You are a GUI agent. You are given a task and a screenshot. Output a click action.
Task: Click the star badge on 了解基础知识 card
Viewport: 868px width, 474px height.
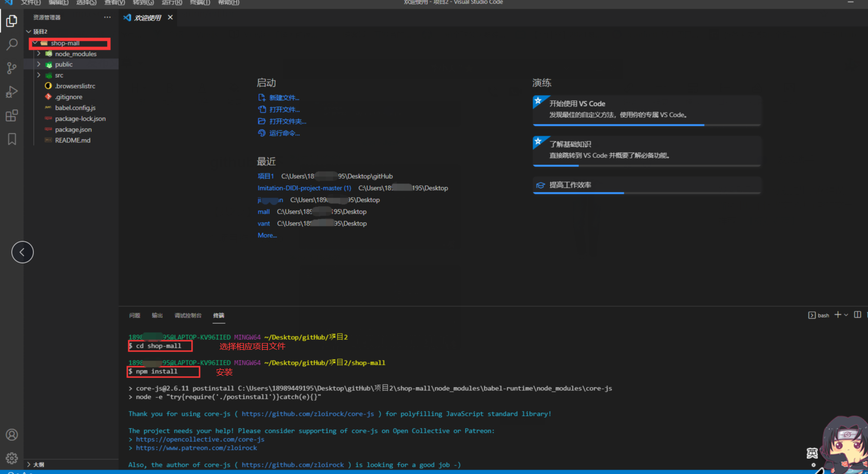click(x=538, y=141)
